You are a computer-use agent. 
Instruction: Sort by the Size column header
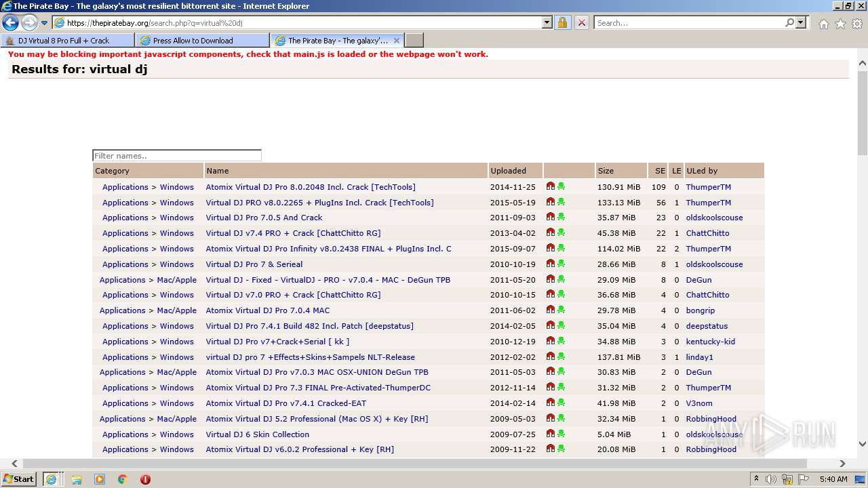(606, 171)
